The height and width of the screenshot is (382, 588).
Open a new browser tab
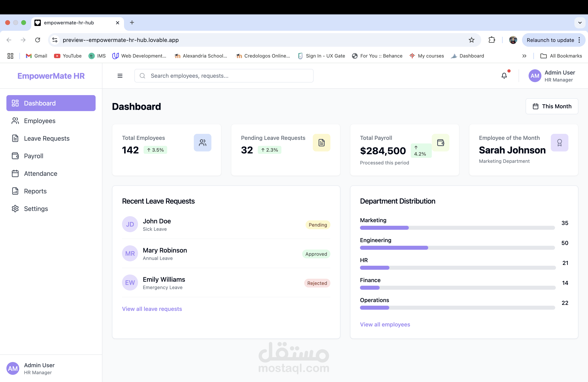(x=132, y=22)
